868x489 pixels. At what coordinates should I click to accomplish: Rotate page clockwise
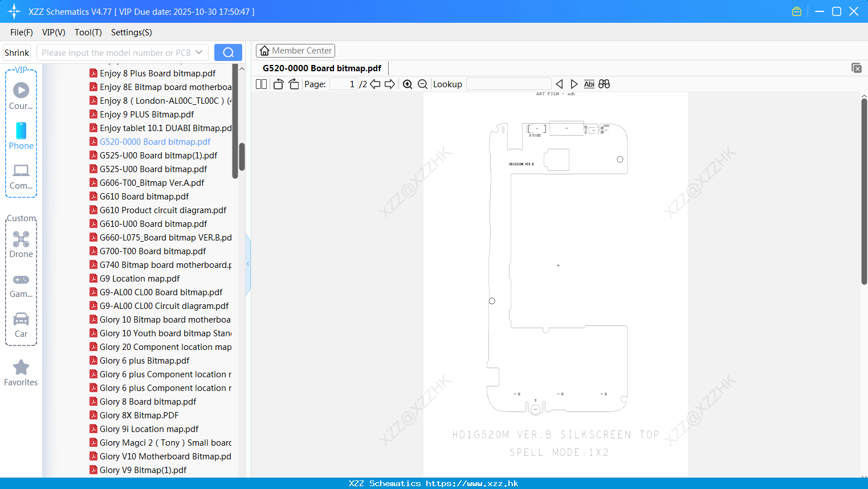294,84
